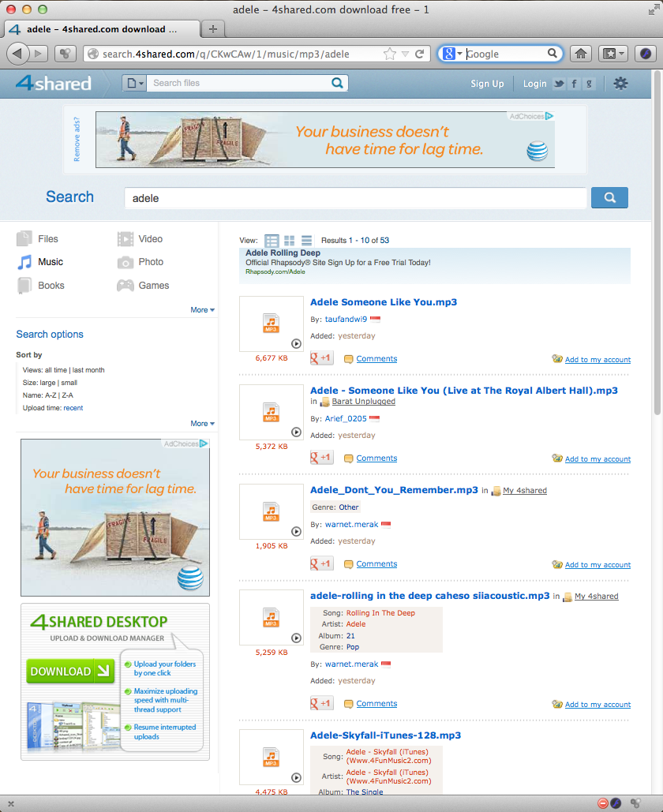This screenshot has width=663, height=812.
Task: Click the Facebook login icon
Action: [575, 84]
